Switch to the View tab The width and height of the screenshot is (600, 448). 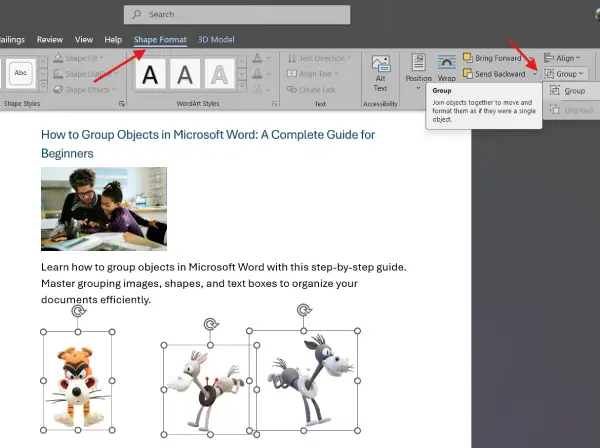pos(84,39)
